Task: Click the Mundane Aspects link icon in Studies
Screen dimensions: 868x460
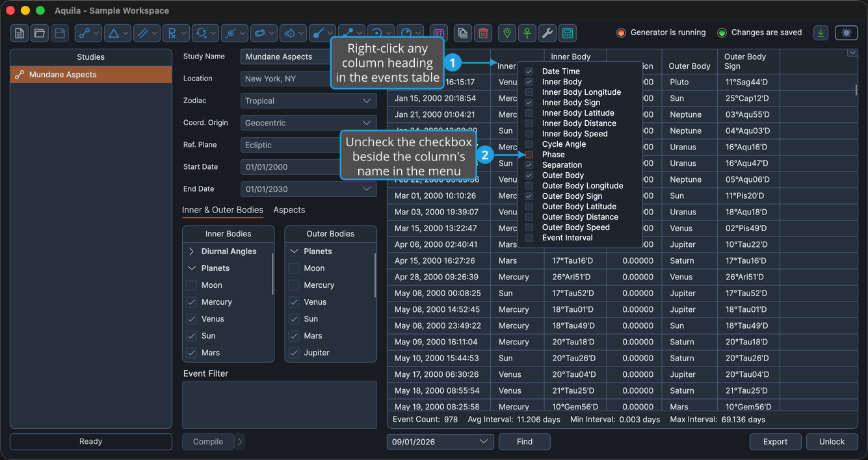Action: click(20, 75)
